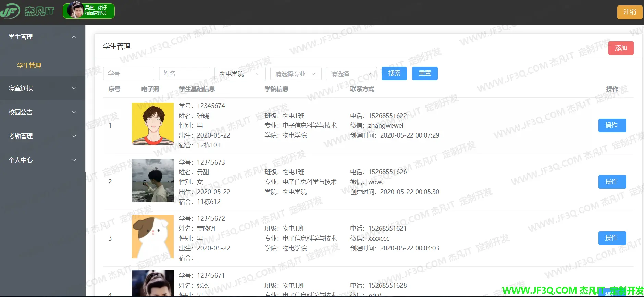The height and width of the screenshot is (297, 644).
Task: Collapse the 学生管理 sidebar section arrow
Action: coord(74,37)
